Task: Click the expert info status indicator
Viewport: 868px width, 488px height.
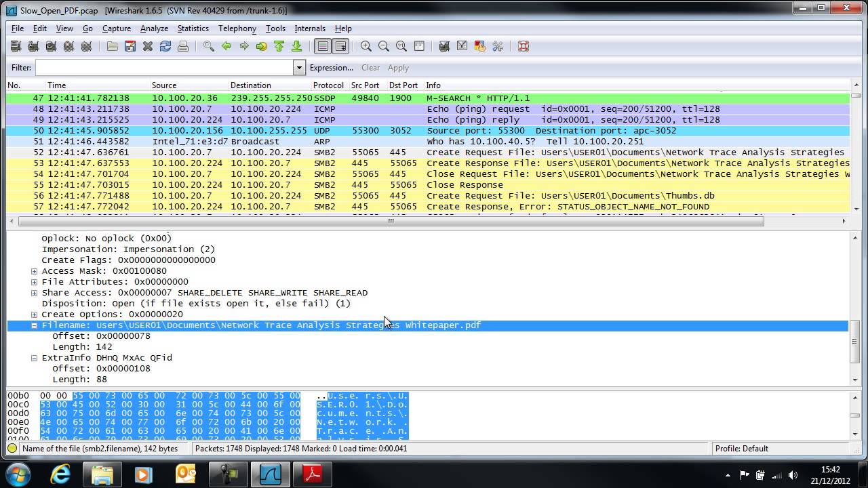Action: pyautogui.click(x=12, y=449)
